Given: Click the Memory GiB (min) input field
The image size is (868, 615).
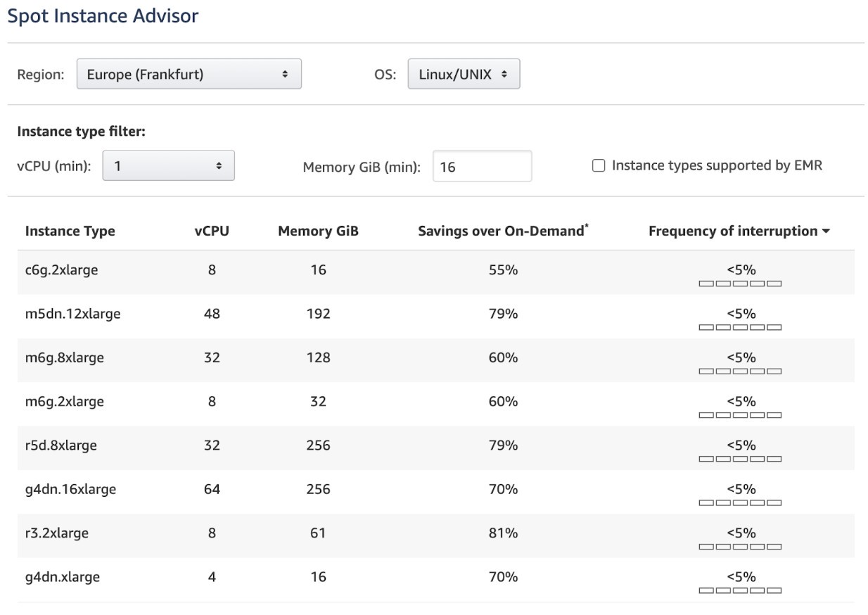Looking at the screenshot, I should click(x=482, y=166).
